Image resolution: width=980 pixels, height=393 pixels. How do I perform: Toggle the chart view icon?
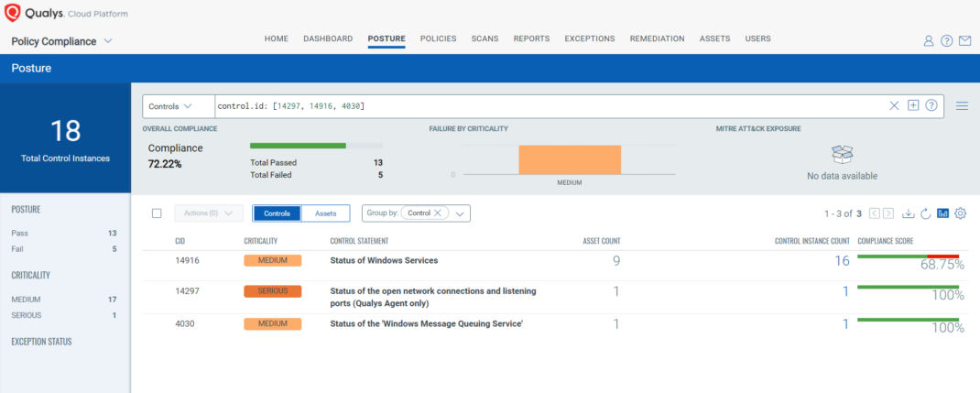(x=943, y=213)
